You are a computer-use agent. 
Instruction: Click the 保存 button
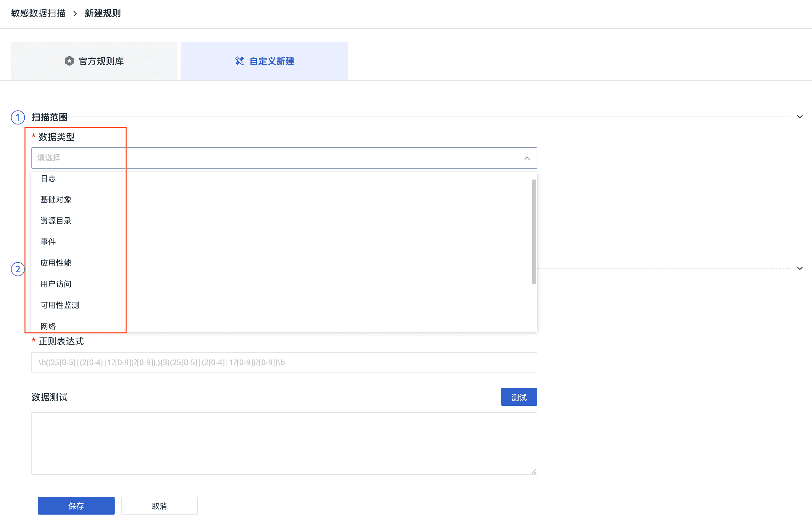(x=76, y=505)
